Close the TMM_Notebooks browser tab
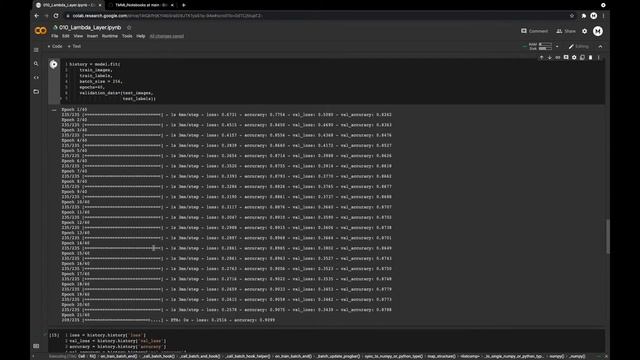 [172, 5]
